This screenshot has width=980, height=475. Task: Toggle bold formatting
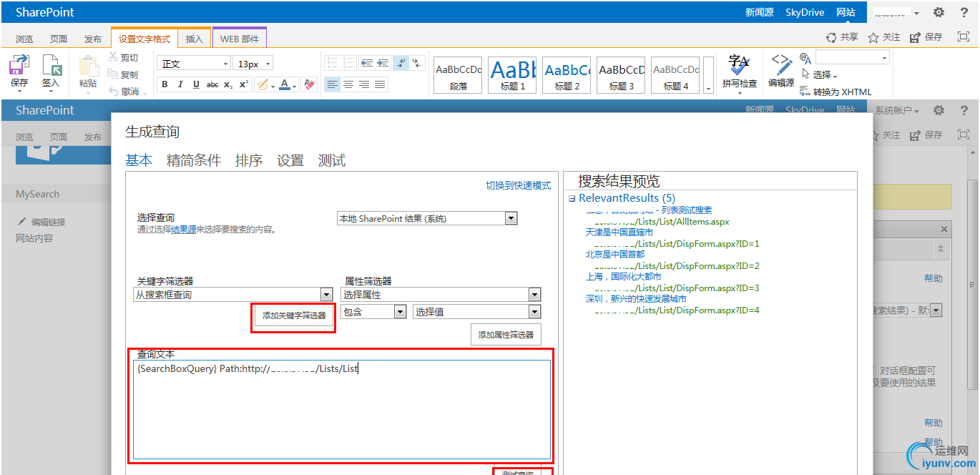165,84
